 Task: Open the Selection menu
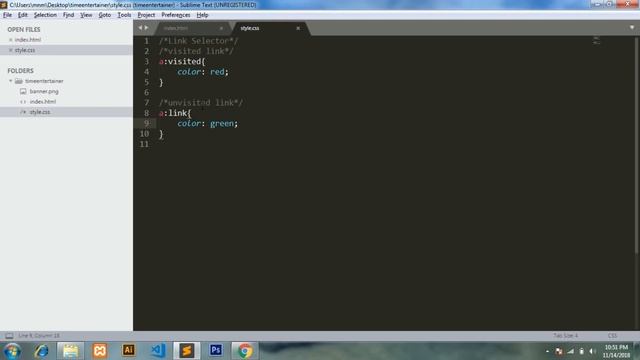pos(45,15)
